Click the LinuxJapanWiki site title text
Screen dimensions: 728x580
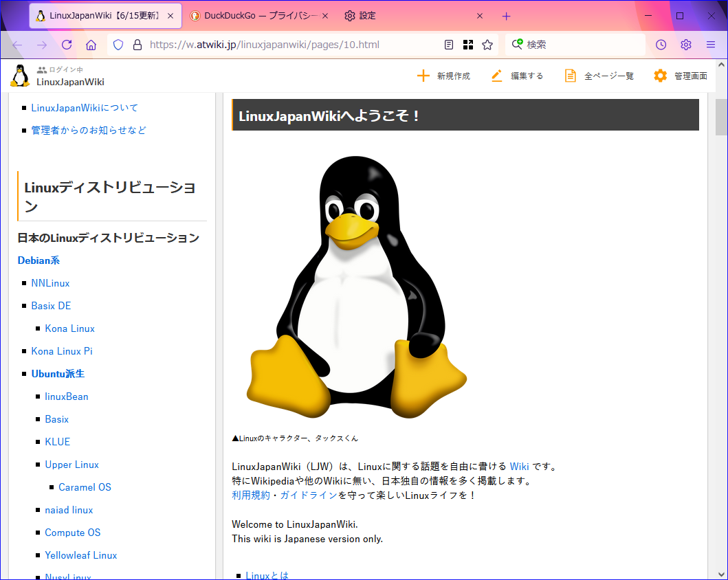(x=71, y=82)
